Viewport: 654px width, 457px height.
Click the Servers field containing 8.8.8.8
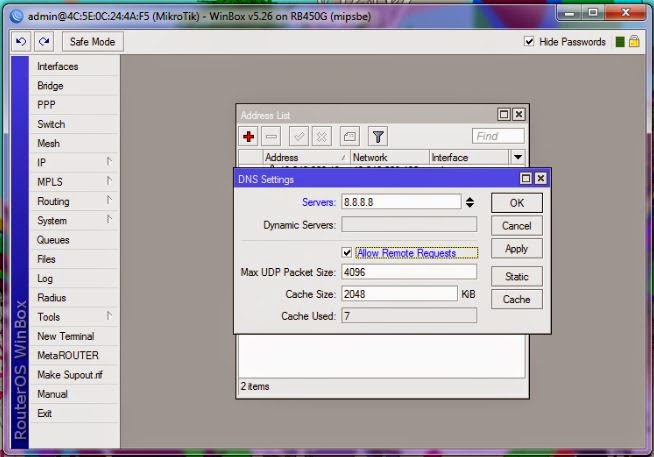[401, 202]
